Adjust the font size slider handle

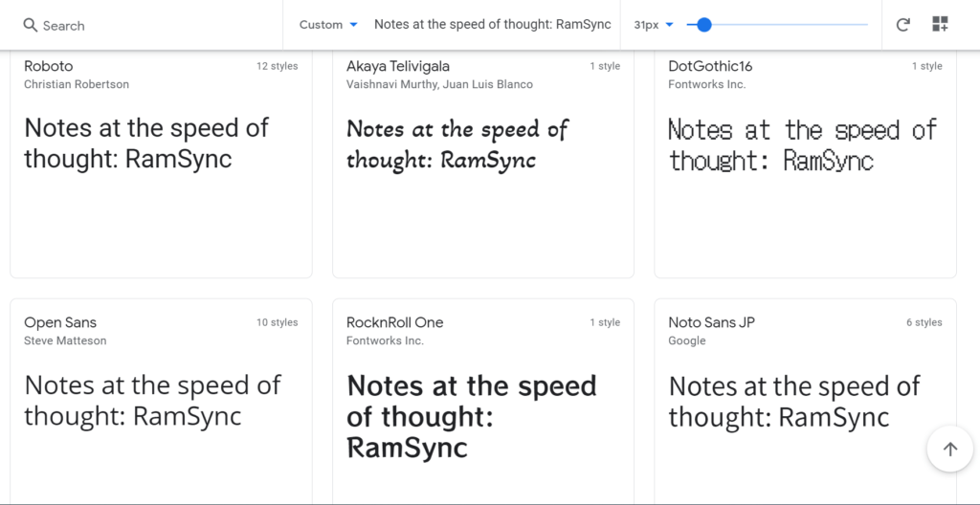703,25
